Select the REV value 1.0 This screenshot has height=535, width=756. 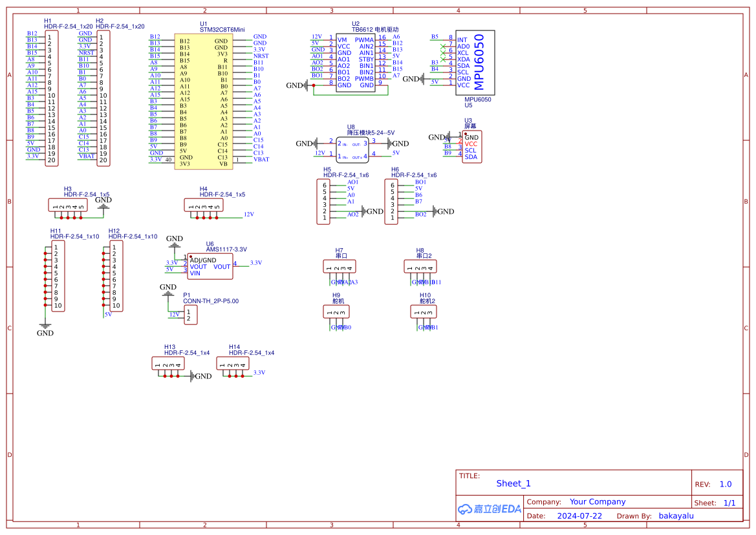coord(726,484)
